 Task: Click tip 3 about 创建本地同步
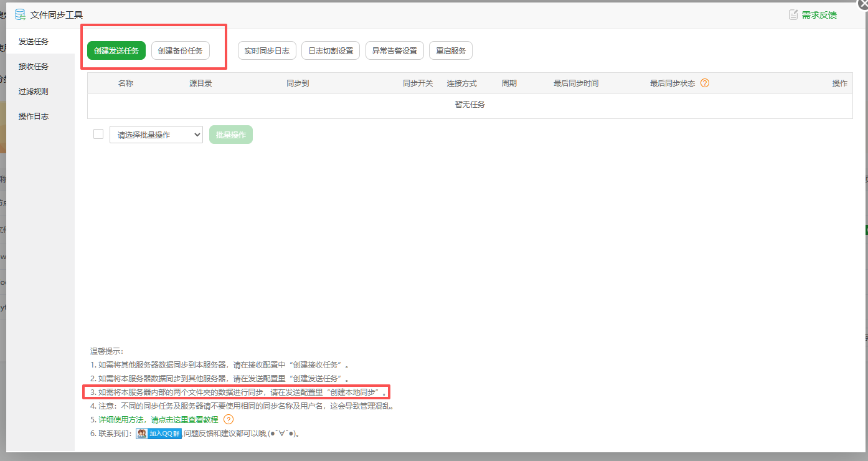pyautogui.click(x=238, y=392)
